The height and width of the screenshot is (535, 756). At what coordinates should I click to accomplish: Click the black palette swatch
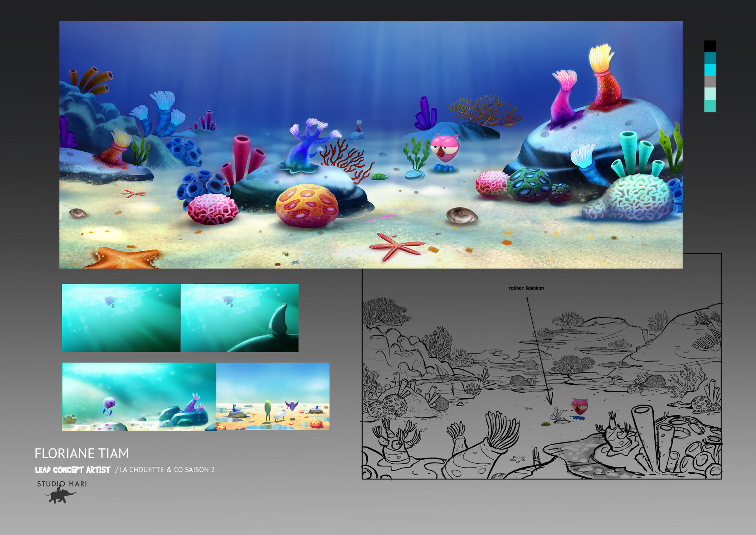tap(710, 46)
